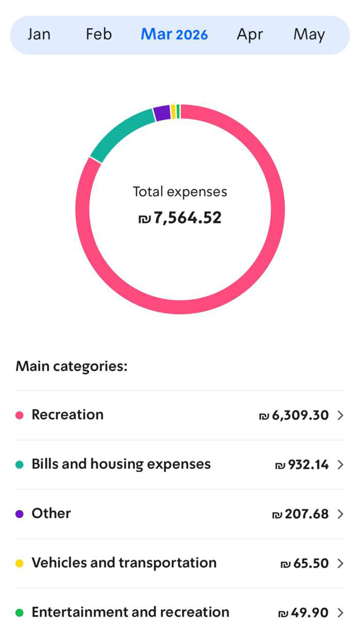Click the yellow Vehicles category dot

point(20,563)
